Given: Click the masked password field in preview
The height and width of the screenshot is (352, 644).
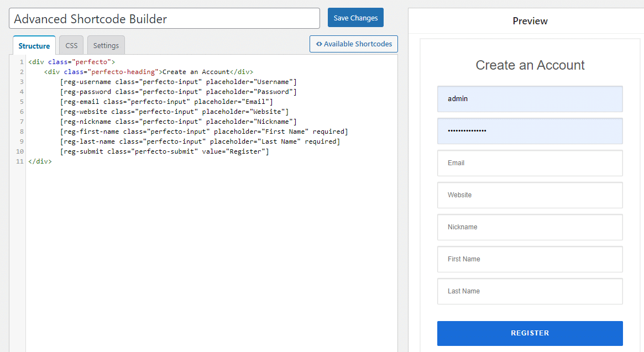Looking at the screenshot, I should [530, 131].
